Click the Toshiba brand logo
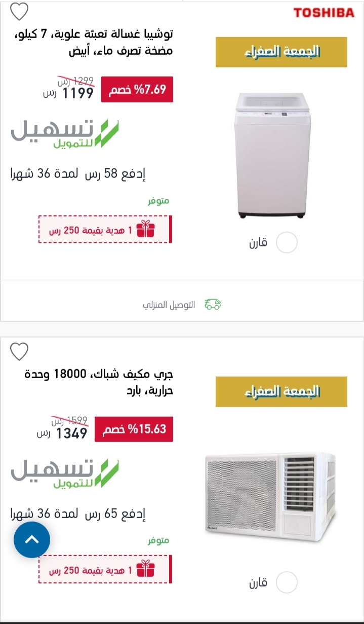This screenshot has width=364, height=624. (x=324, y=13)
